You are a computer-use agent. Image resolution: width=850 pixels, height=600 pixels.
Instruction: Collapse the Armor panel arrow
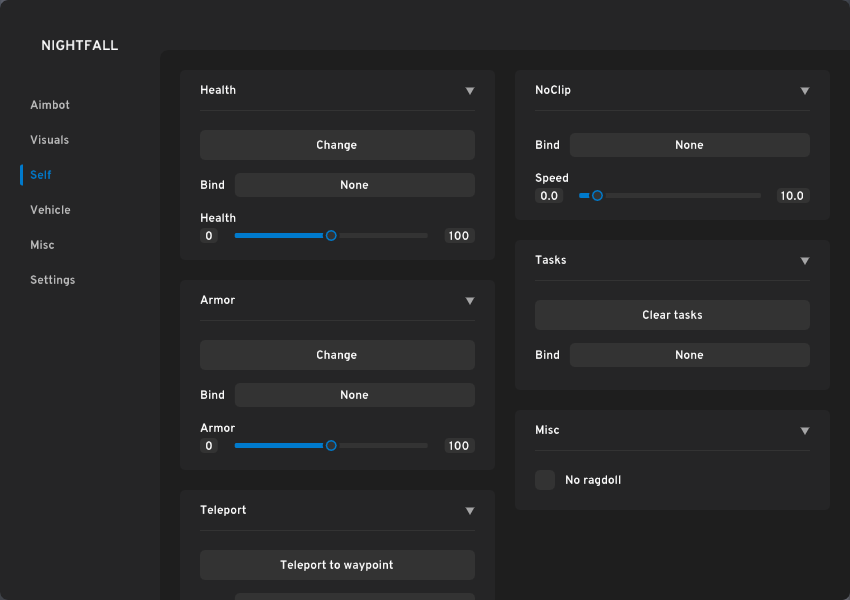[470, 301]
